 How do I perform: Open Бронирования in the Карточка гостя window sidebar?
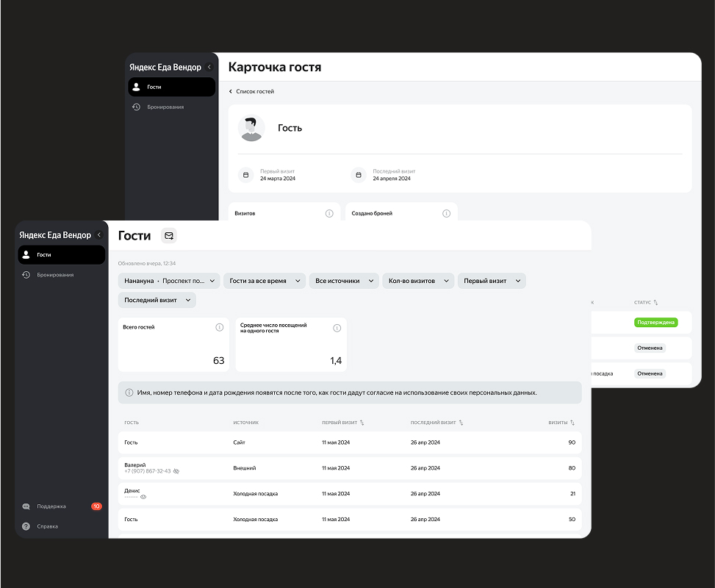[x=171, y=107]
